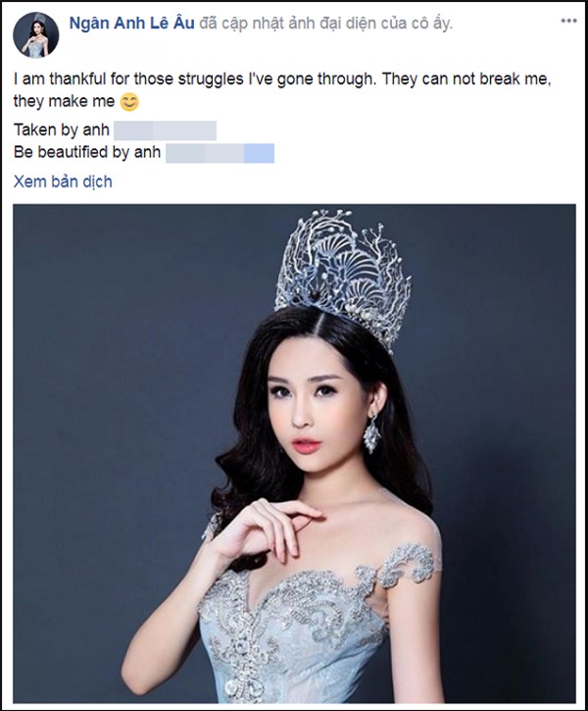Click the silver crown in the photo

343,277
